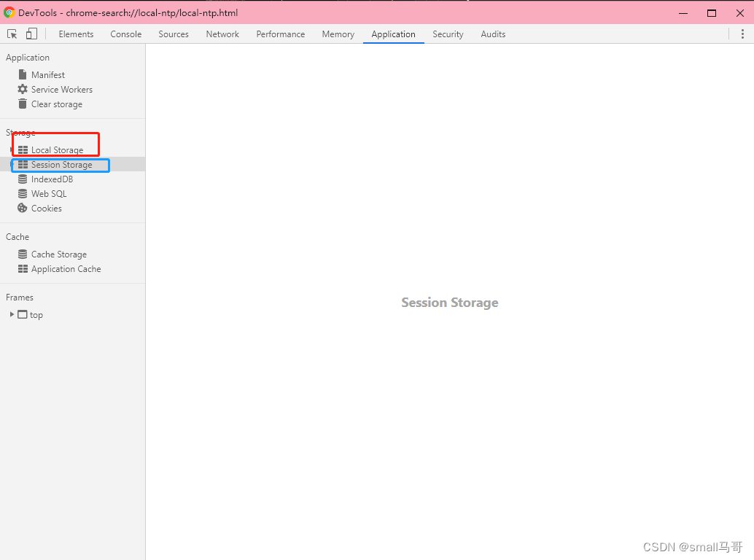Viewport: 754px width, 560px height.
Task: Switch to the Elements tab
Action: 76,34
